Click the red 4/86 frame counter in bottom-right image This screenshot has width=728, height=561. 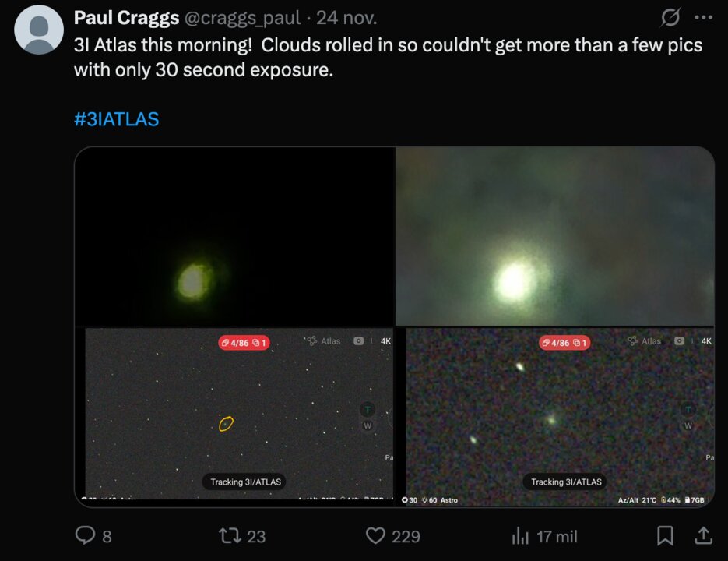point(564,342)
